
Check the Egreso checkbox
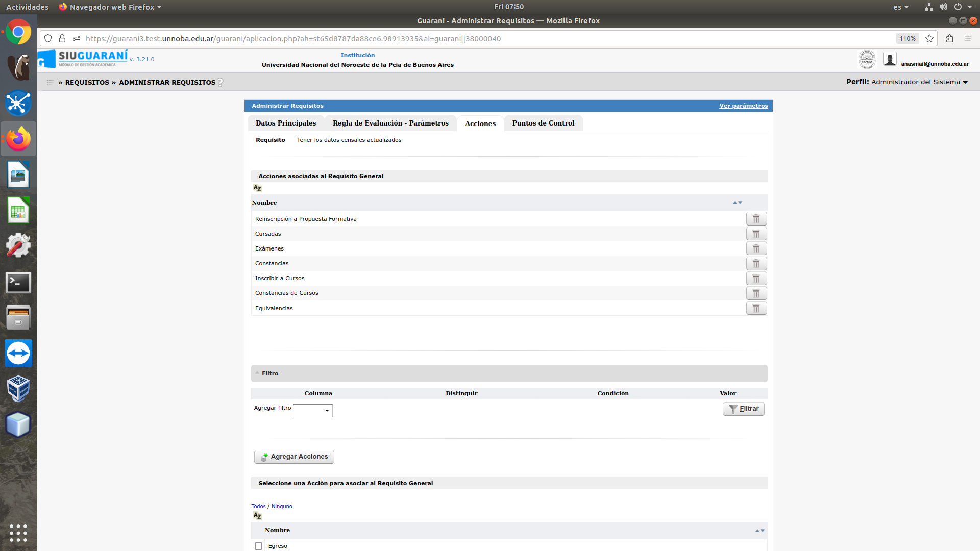pos(259,546)
